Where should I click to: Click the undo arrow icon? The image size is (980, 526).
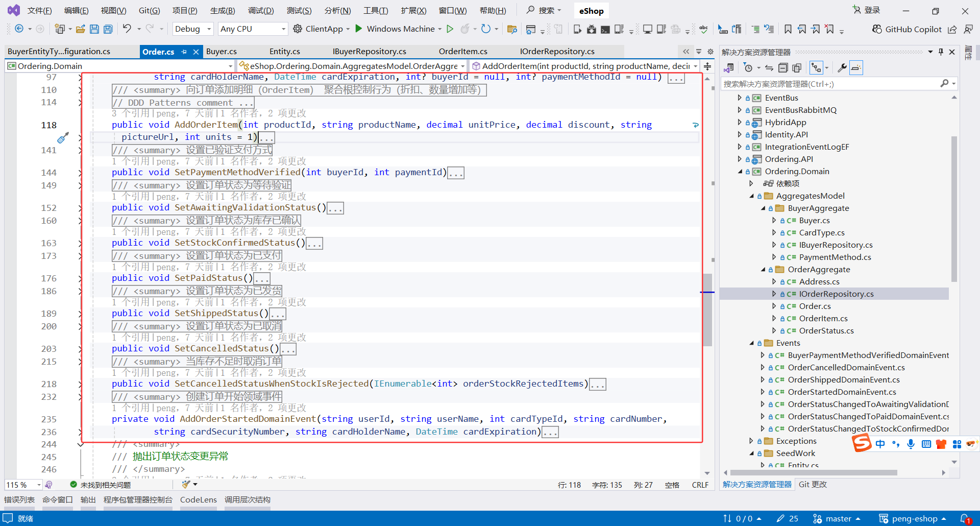[127, 29]
